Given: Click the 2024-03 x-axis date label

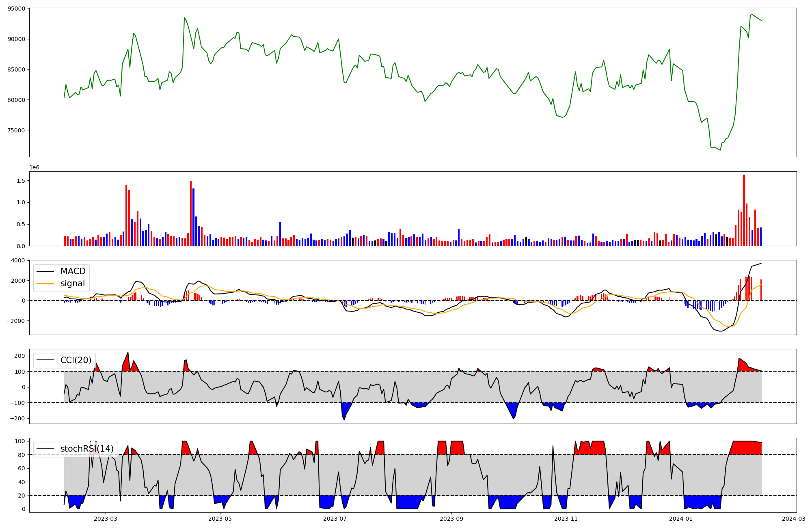Looking at the screenshot, I should pyautogui.click(x=793, y=519).
